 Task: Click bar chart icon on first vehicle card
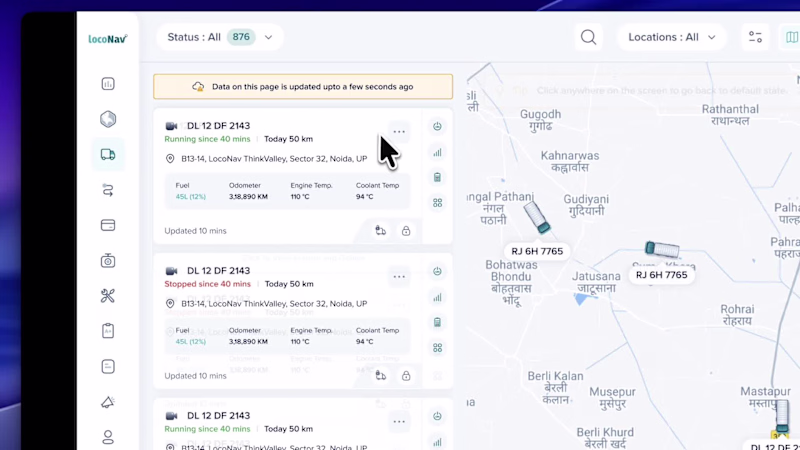(x=437, y=152)
